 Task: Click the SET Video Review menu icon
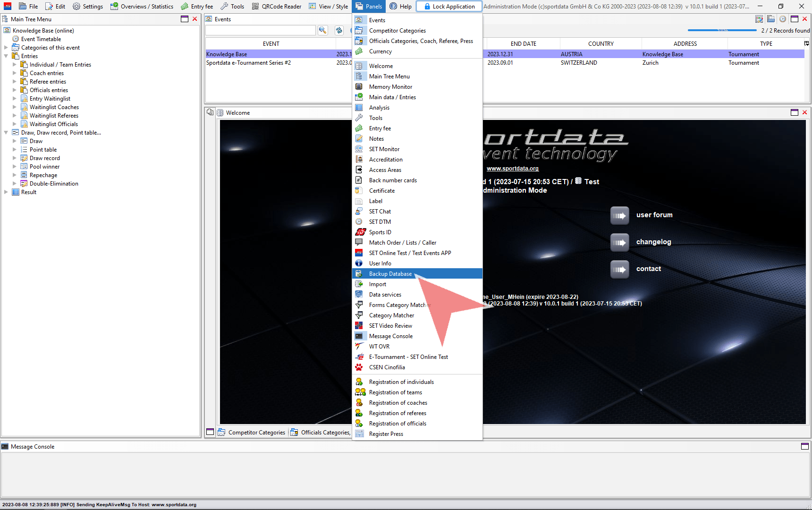point(359,326)
